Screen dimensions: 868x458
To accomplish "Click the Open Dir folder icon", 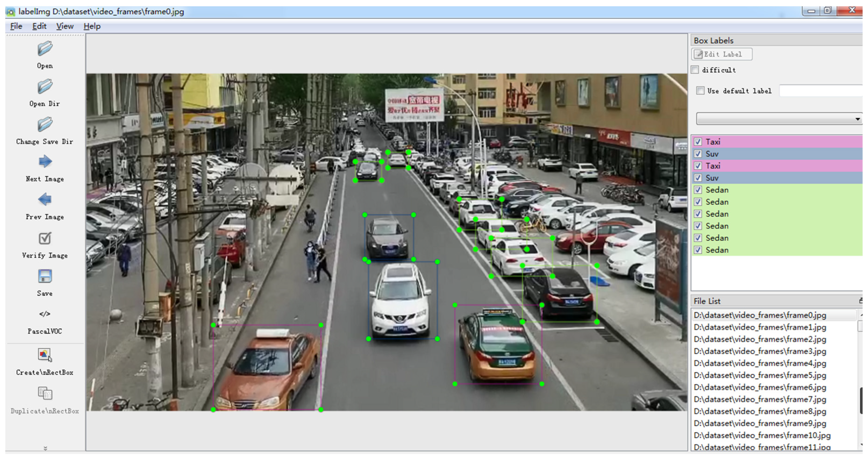I will point(45,87).
